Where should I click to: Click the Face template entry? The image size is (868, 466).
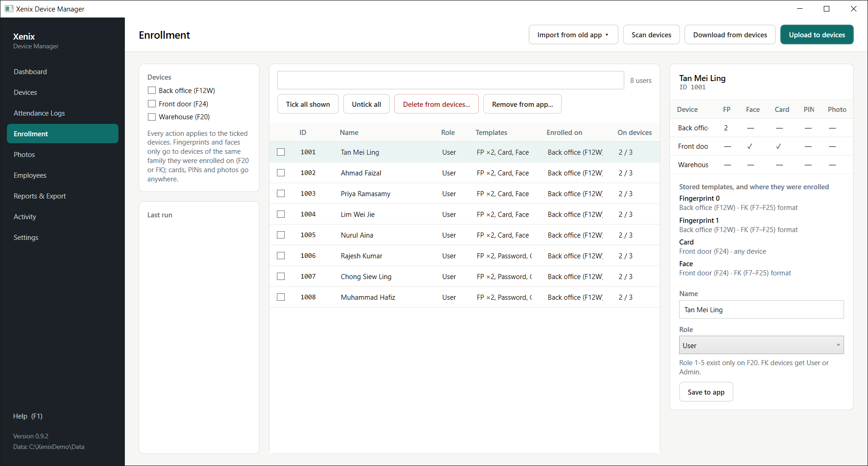click(735, 268)
